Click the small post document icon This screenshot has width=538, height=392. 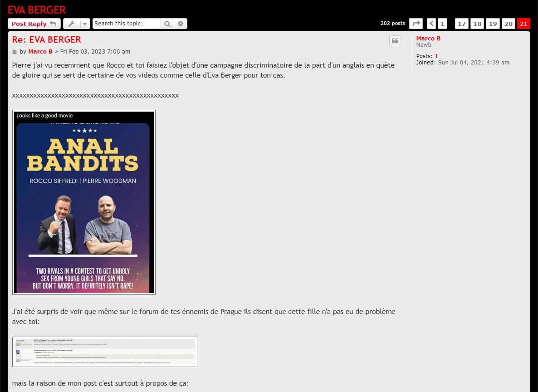pyautogui.click(x=15, y=52)
